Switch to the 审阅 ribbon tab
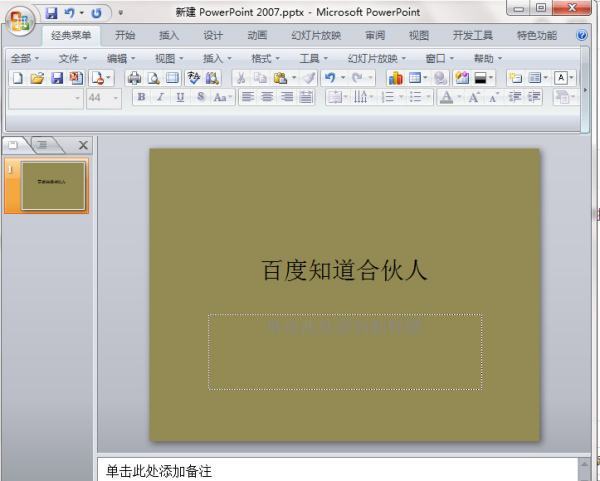600x481 pixels. pos(375,36)
